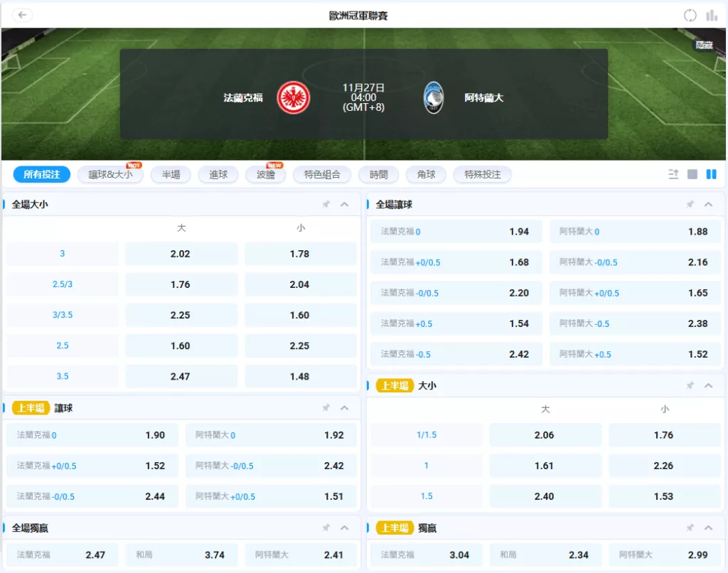Switch to single-column layout view
The height and width of the screenshot is (573, 728).
(x=692, y=174)
